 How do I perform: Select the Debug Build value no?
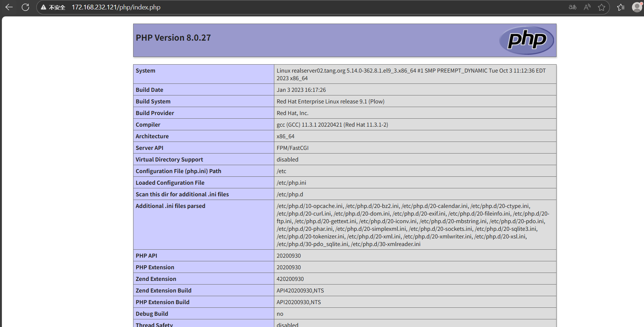(280, 314)
